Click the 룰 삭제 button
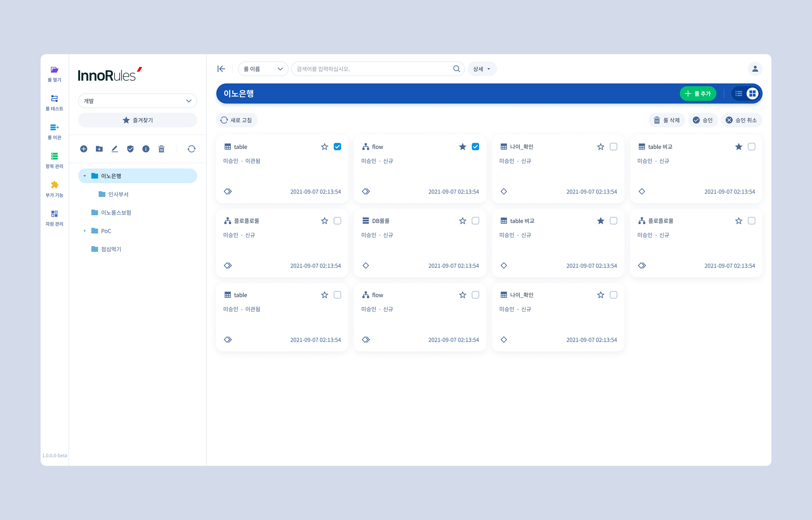This screenshot has height=520, width=812. 667,120
